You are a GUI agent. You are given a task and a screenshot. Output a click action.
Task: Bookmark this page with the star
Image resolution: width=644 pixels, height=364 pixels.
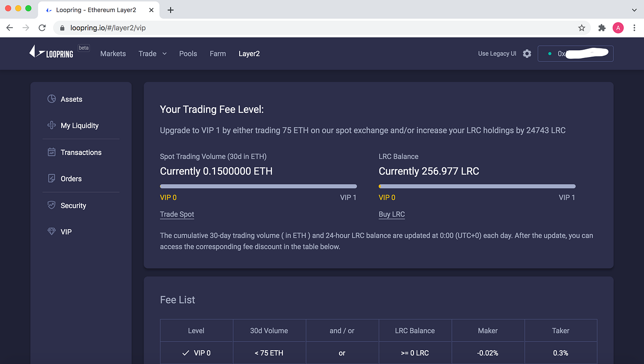coord(581,28)
